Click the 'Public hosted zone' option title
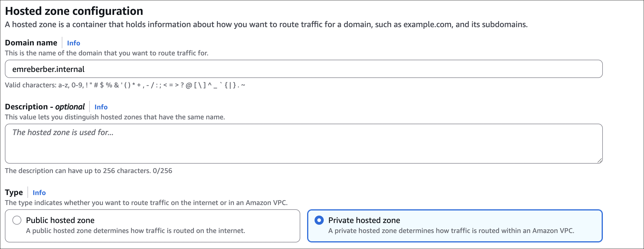This screenshot has width=644, height=249. (60, 220)
